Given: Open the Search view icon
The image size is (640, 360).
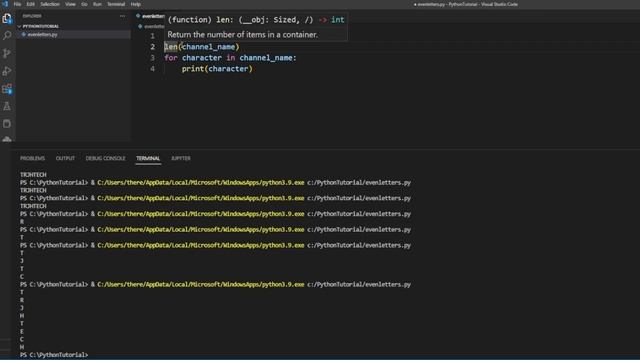Looking at the screenshot, I should pyautogui.click(x=7, y=36).
